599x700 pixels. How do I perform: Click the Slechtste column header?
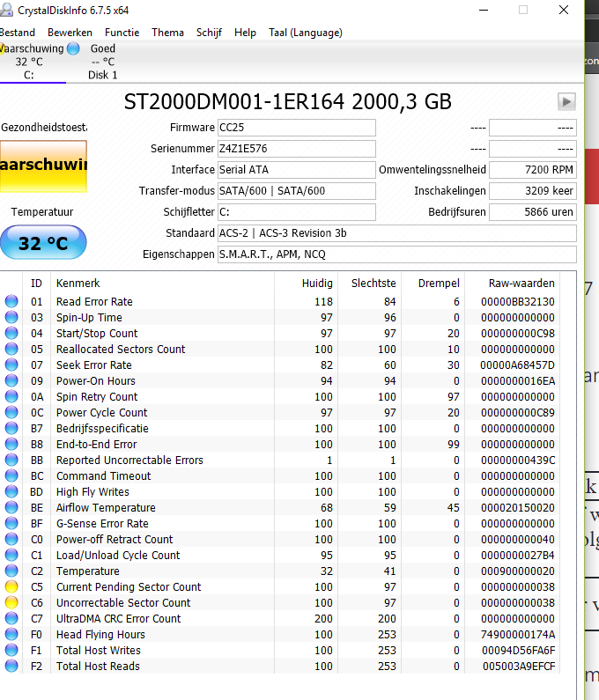[369, 283]
